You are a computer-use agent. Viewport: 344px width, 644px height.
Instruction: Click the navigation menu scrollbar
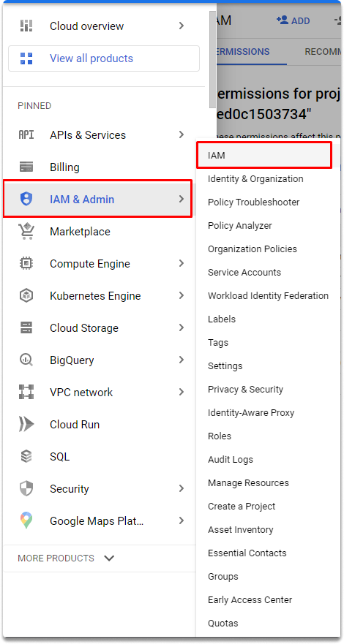[212, 59]
